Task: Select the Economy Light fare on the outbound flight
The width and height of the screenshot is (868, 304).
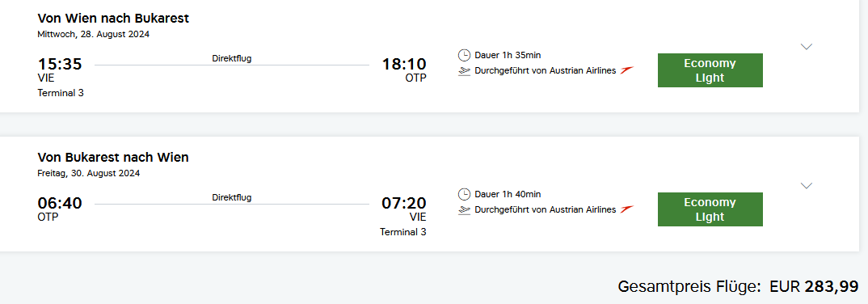Action: coord(710,70)
